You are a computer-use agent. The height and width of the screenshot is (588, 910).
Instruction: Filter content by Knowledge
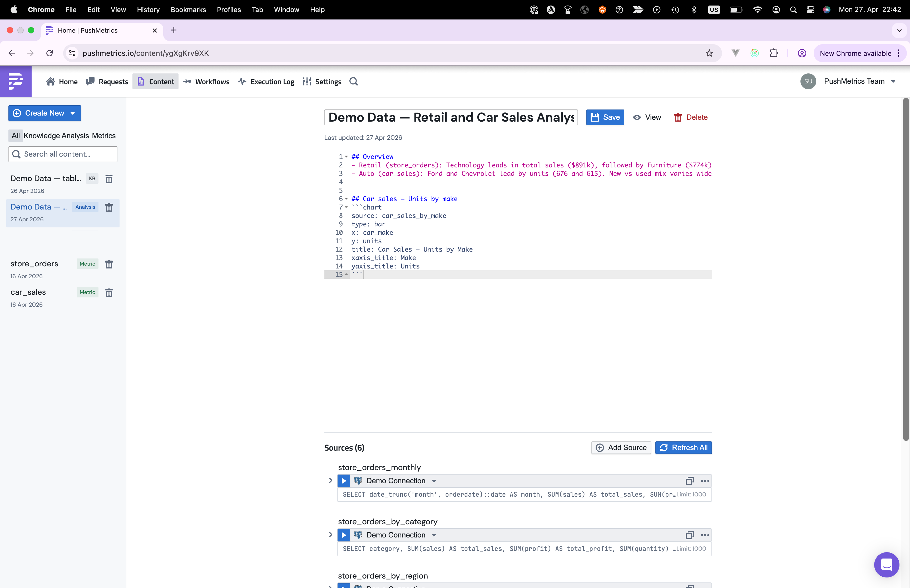click(42, 136)
